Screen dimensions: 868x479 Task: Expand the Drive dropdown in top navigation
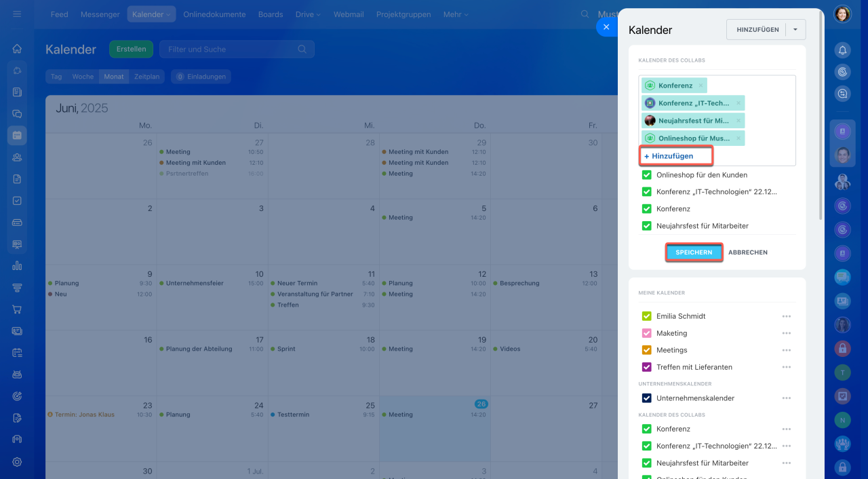click(x=308, y=14)
